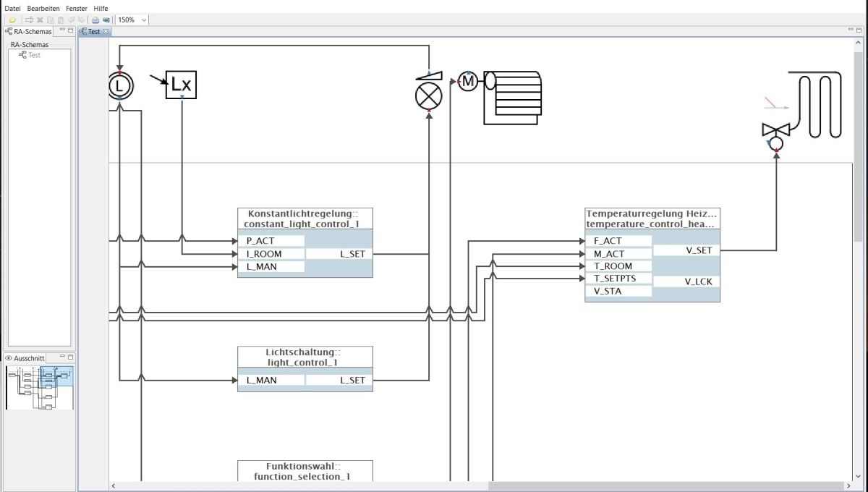Click the L_SET output of light_control_1
Screen dimensions: 868x492
tap(352, 380)
